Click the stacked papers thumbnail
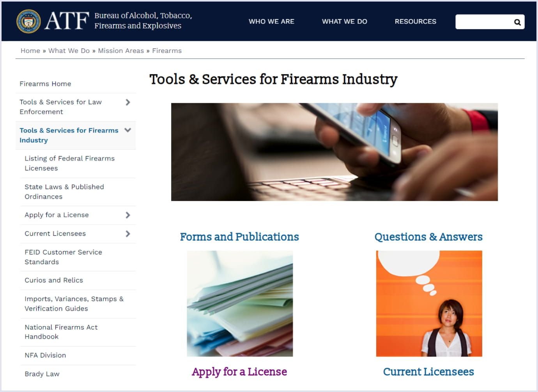This screenshot has height=392, width=538. [x=240, y=304]
